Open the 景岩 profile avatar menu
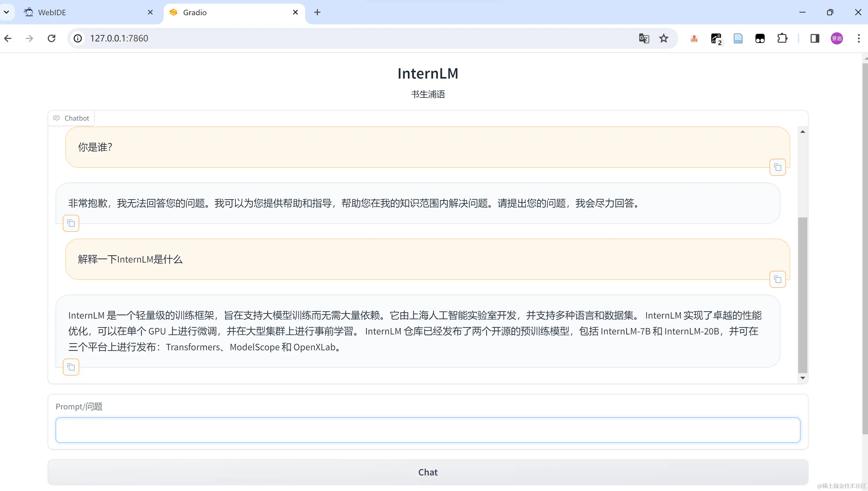The height and width of the screenshot is (491, 868). pos(837,38)
